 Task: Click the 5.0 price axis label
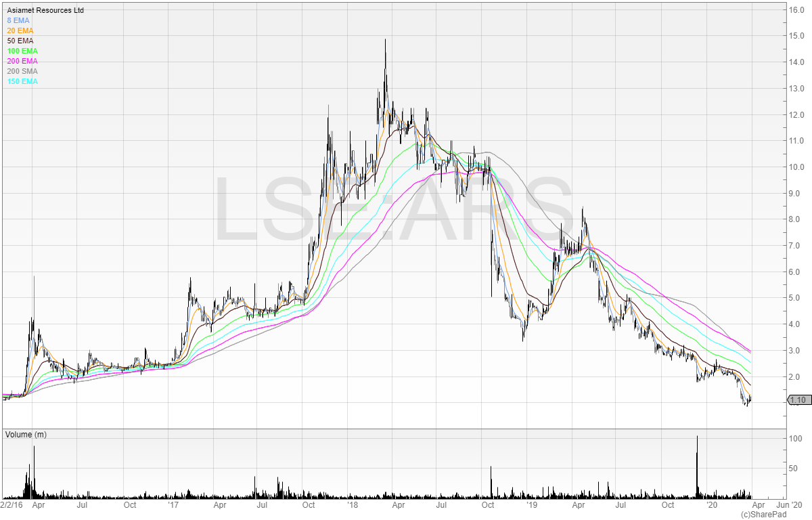tap(795, 298)
